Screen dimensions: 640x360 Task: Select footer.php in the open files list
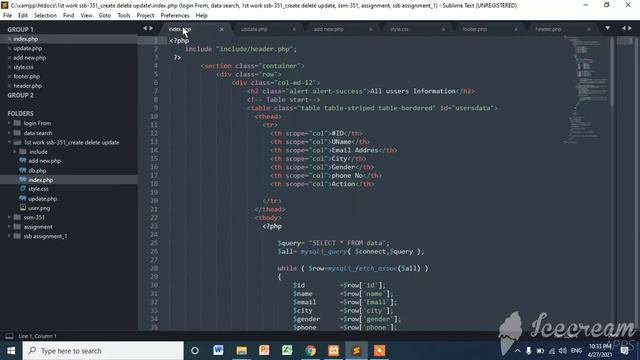tap(27, 77)
